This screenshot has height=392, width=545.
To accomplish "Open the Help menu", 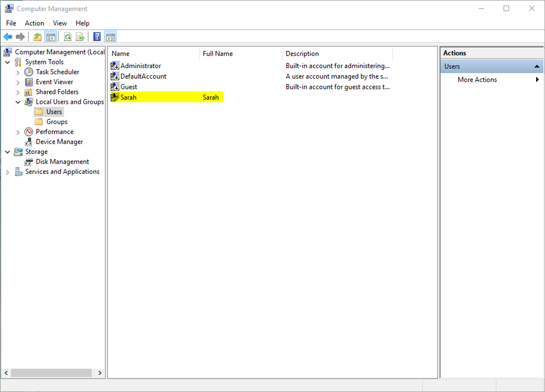I will click(82, 23).
